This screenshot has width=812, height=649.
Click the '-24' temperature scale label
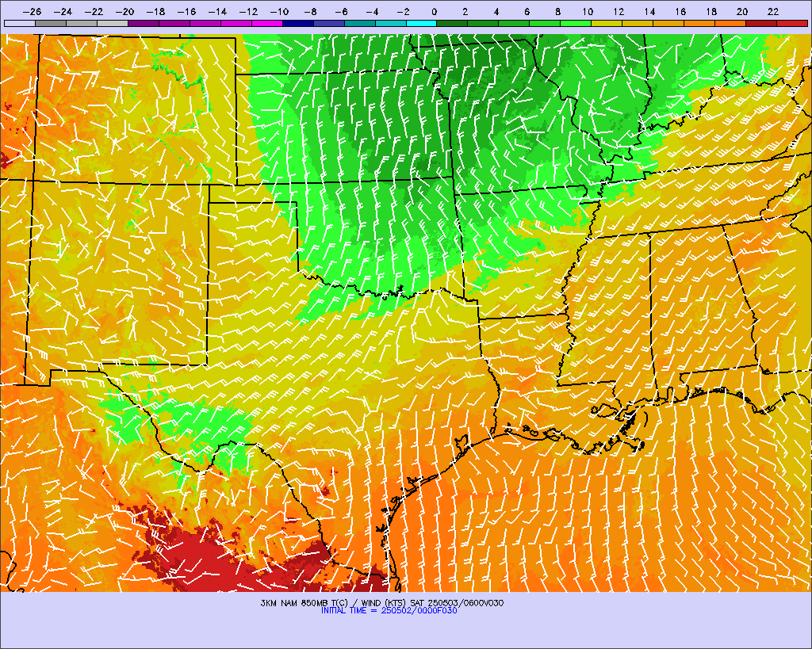point(63,11)
